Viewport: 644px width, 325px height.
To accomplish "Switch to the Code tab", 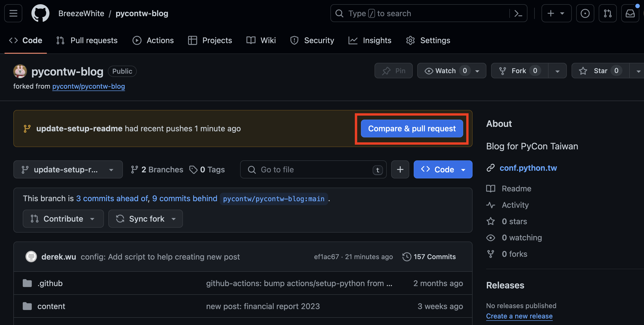I will click(x=26, y=40).
